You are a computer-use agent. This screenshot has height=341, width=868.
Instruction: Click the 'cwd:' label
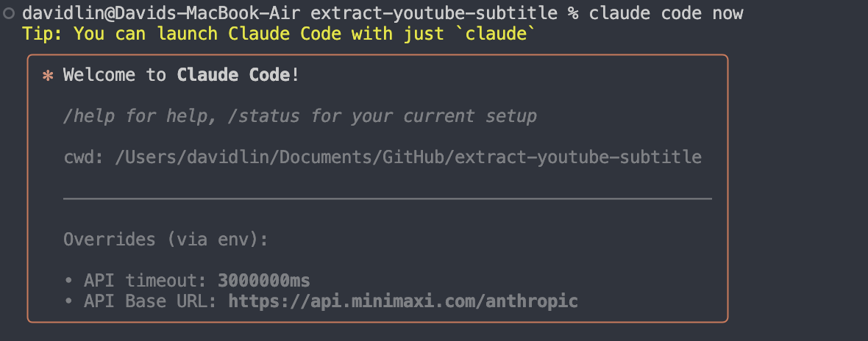click(x=83, y=157)
